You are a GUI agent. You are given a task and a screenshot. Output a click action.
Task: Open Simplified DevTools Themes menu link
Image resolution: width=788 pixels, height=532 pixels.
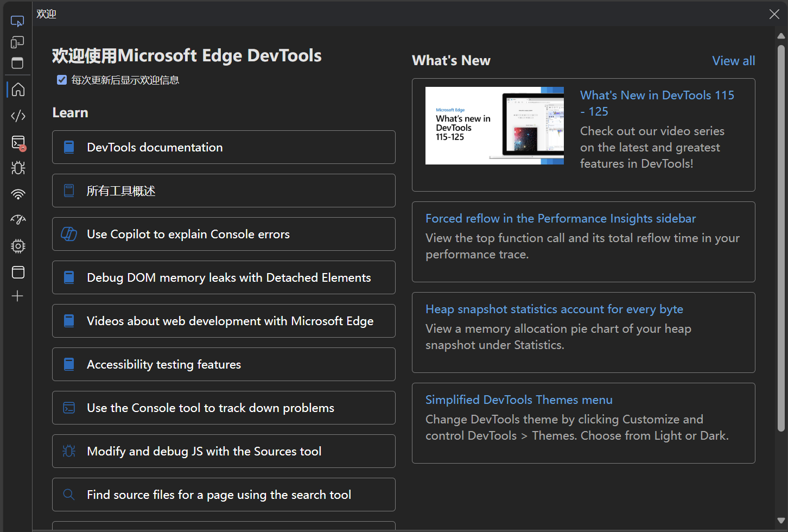tap(519, 400)
